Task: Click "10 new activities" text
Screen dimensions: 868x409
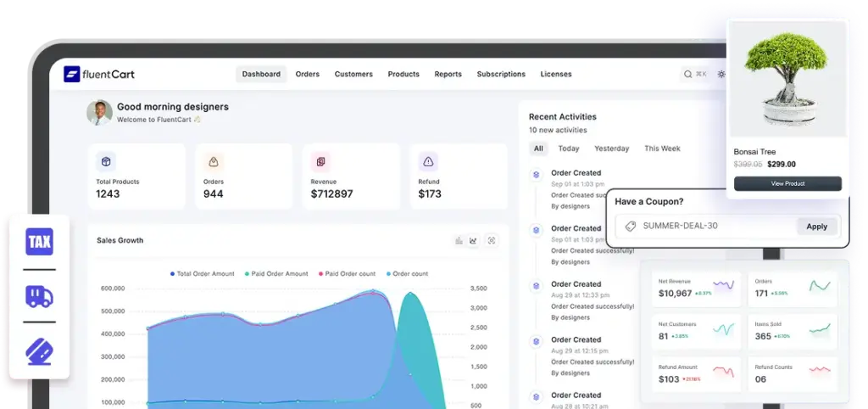Action: [x=558, y=130]
